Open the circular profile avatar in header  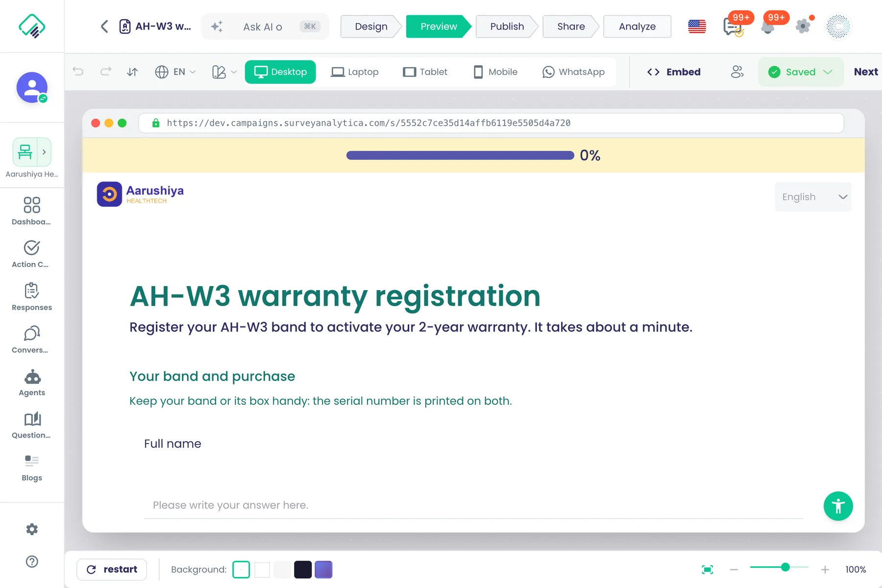click(838, 26)
